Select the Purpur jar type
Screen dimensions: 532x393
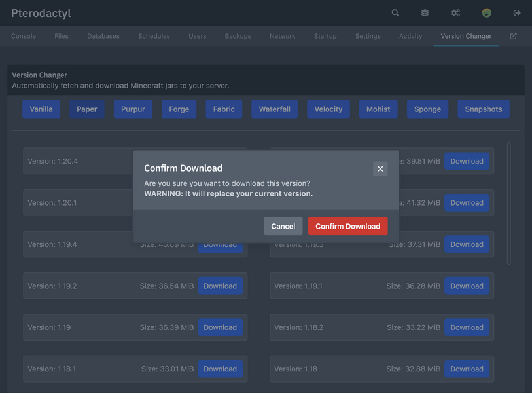pyautogui.click(x=133, y=109)
